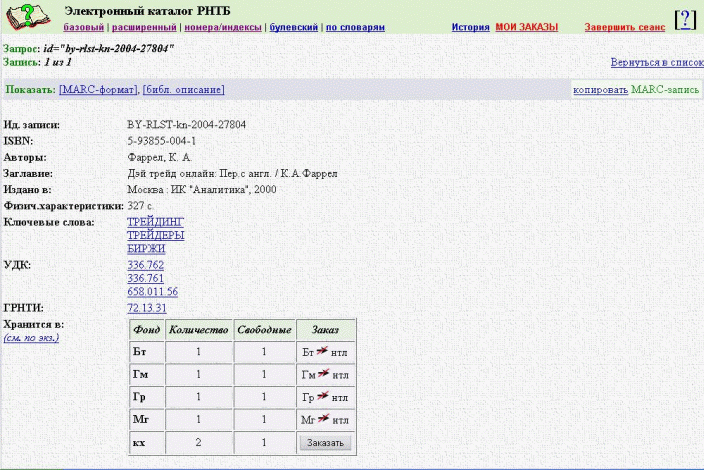Screen dimensions: 704x470
Task: Open keyword ТРЕЙДИНГ link
Action: (155, 221)
